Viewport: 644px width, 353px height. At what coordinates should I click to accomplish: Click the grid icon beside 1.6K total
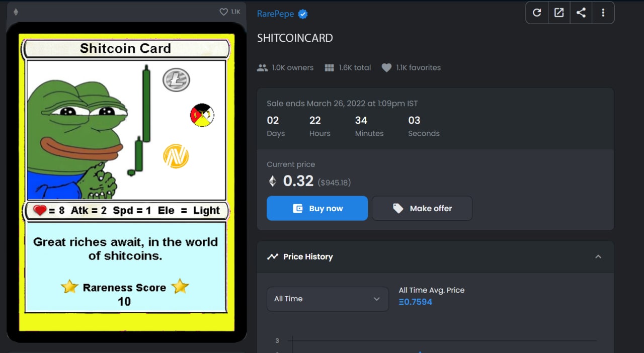[x=330, y=68]
